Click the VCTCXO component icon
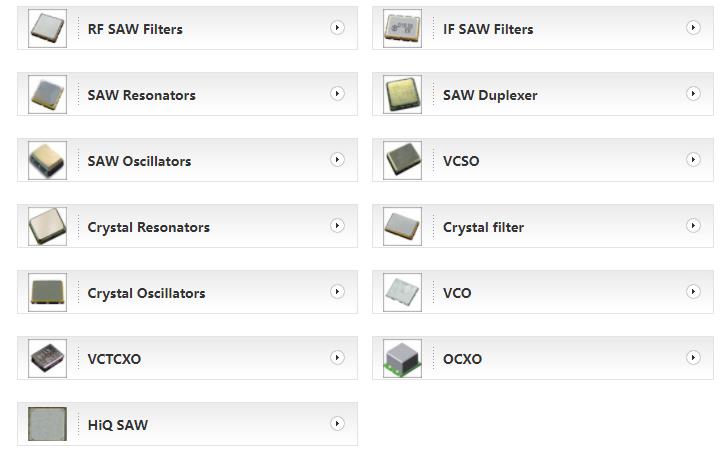728x453 pixels. tap(47, 359)
